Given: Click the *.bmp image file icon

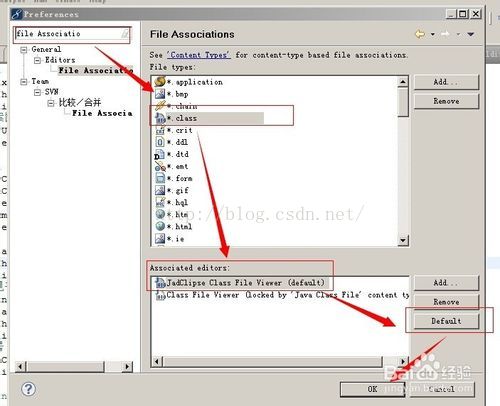Looking at the screenshot, I should click(x=160, y=94).
